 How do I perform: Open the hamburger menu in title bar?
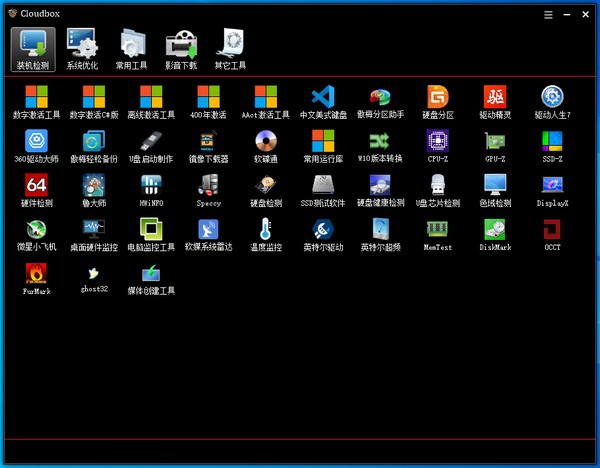point(548,15)
